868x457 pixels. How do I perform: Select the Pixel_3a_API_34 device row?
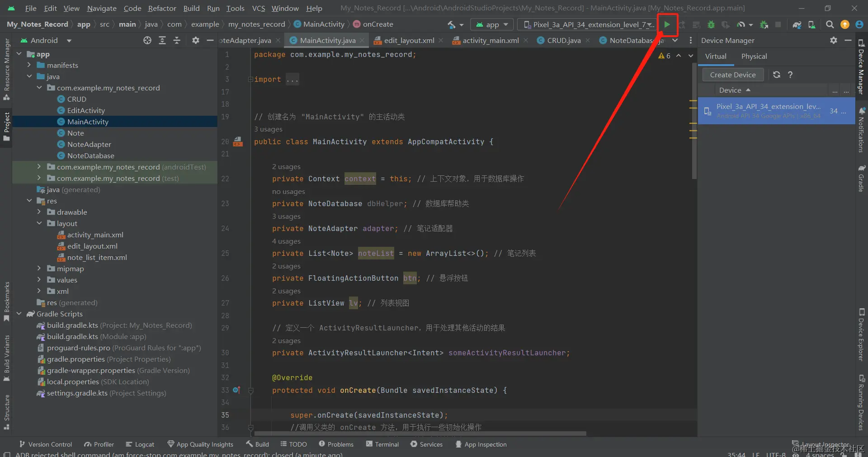point(776,111)
